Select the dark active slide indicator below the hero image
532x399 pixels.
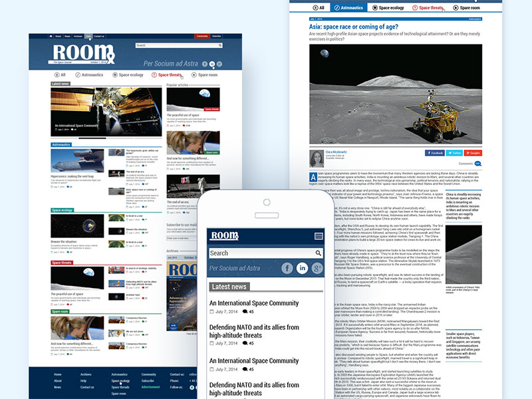[92, 138]
